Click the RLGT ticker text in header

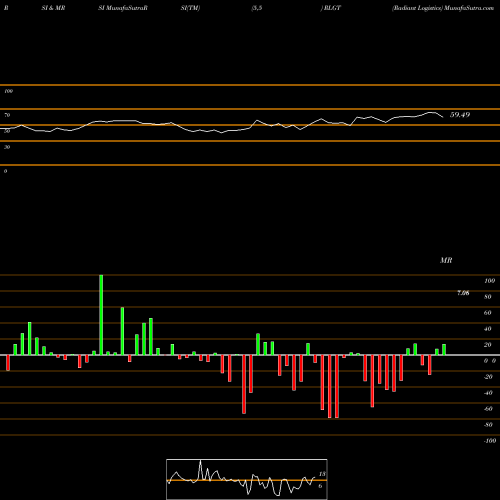(332, 8)
